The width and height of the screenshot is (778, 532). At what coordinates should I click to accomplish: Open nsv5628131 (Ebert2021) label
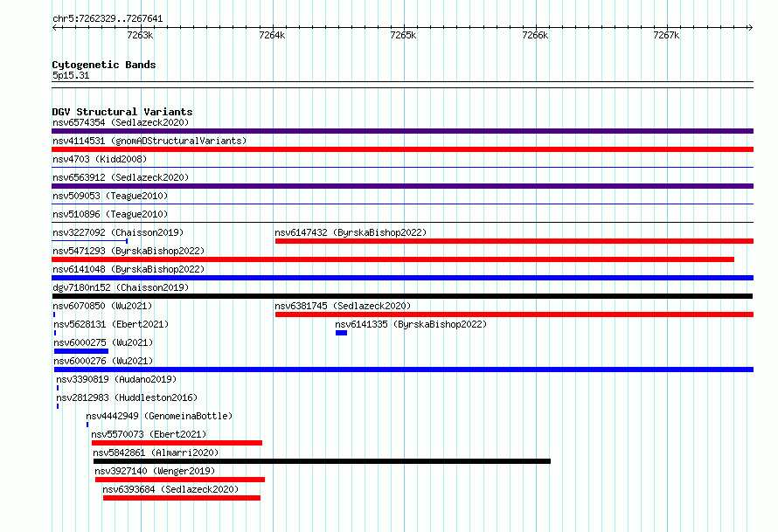[111, 324]
